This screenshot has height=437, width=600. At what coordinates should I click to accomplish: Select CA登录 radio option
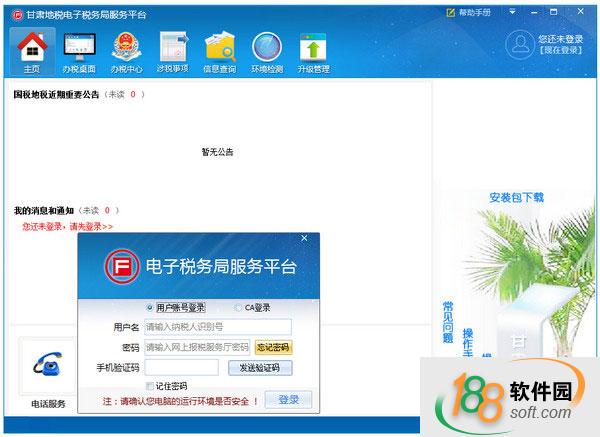click(238, 308)
